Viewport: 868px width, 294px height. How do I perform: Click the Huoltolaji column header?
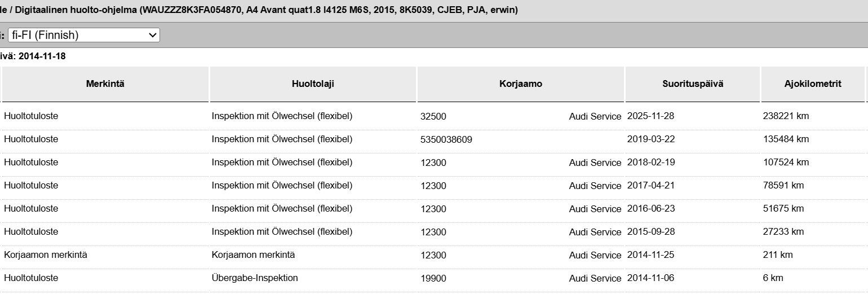(x=313, y=84)
